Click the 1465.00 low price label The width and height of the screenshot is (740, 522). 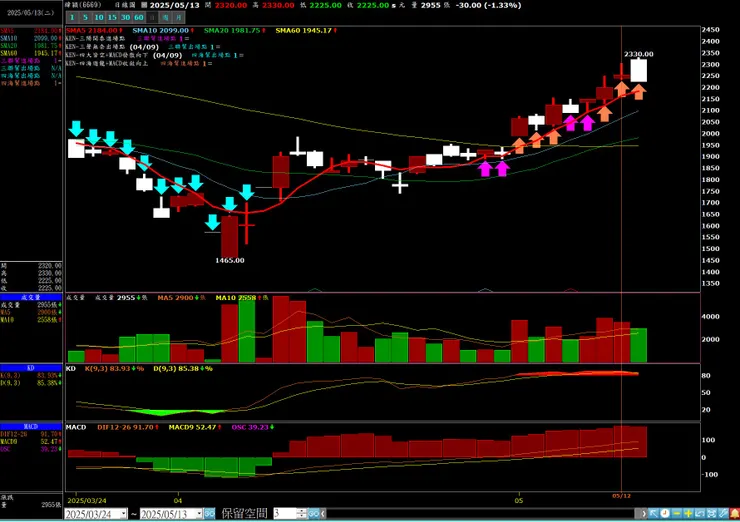[x=230, y=261]
